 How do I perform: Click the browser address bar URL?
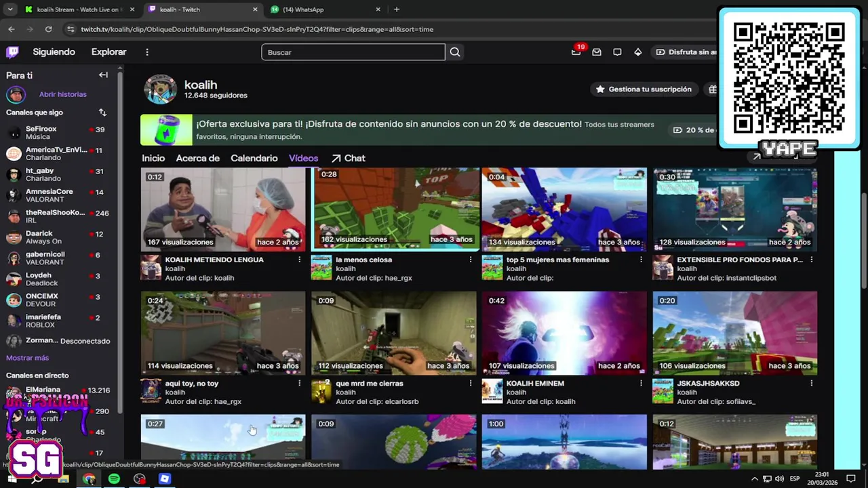point(257,29)
